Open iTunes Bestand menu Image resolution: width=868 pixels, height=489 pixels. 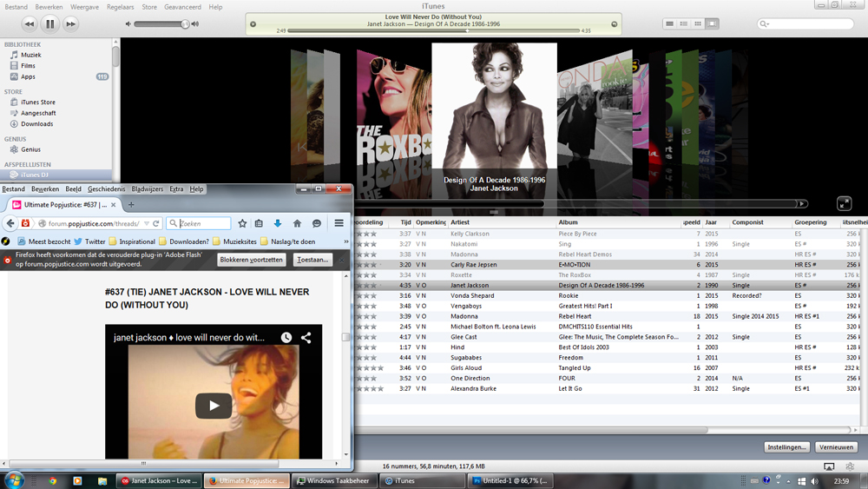coord(16,7)
